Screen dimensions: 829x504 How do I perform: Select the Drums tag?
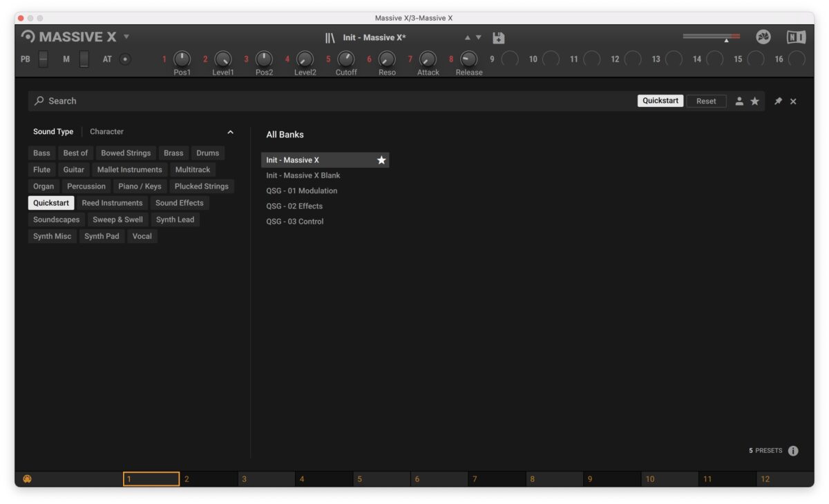[207, 153]
